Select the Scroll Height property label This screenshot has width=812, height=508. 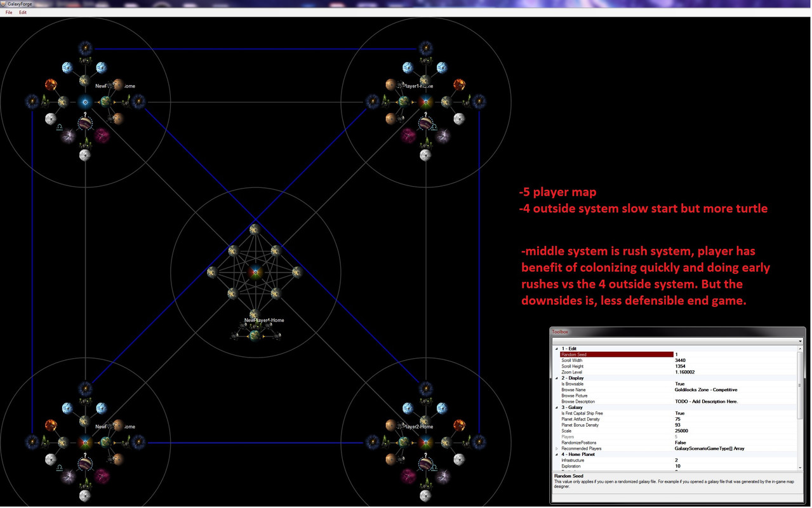574,366
